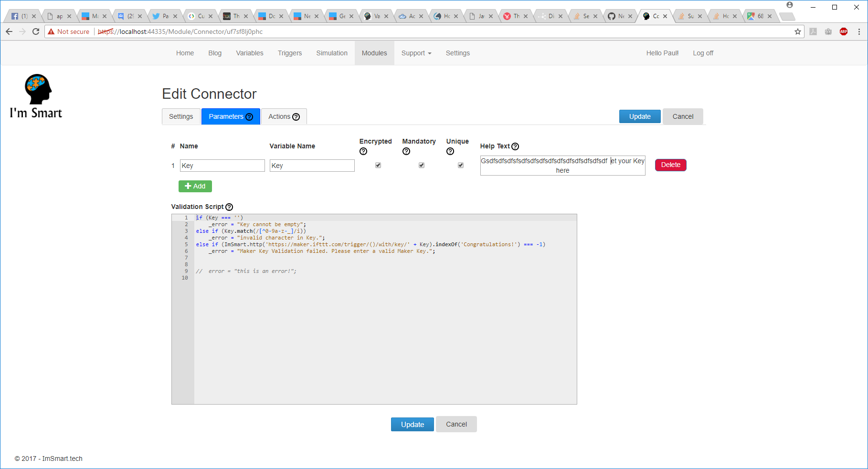Viewport: 868px width, 469px height.
Task: Click the Chrome profile avatar icon
Action: point(790,5)
